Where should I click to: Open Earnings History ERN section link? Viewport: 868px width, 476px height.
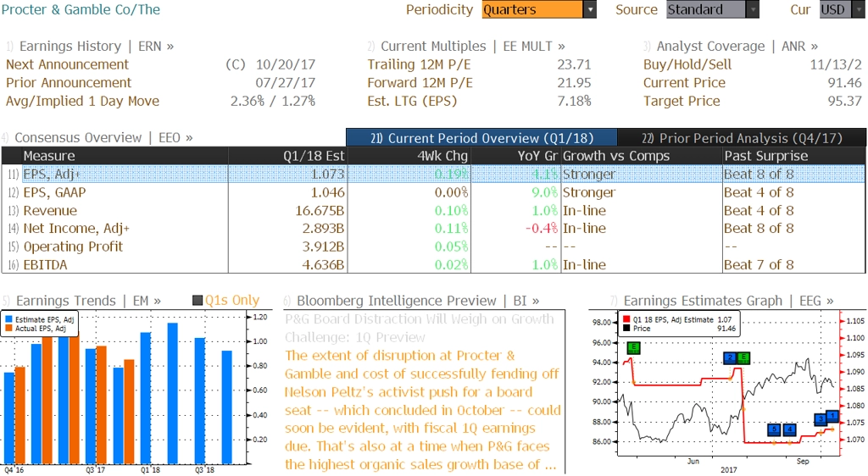coord(97,46)
